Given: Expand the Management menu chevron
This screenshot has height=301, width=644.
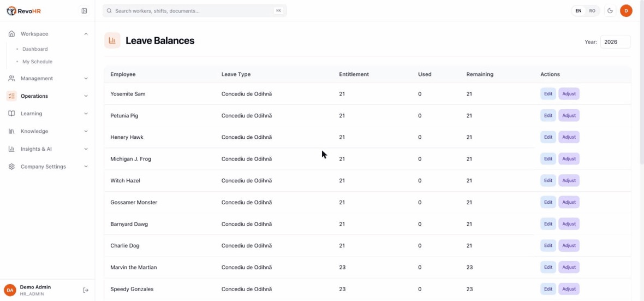Looking at the screenshot, I should [86, 78].
